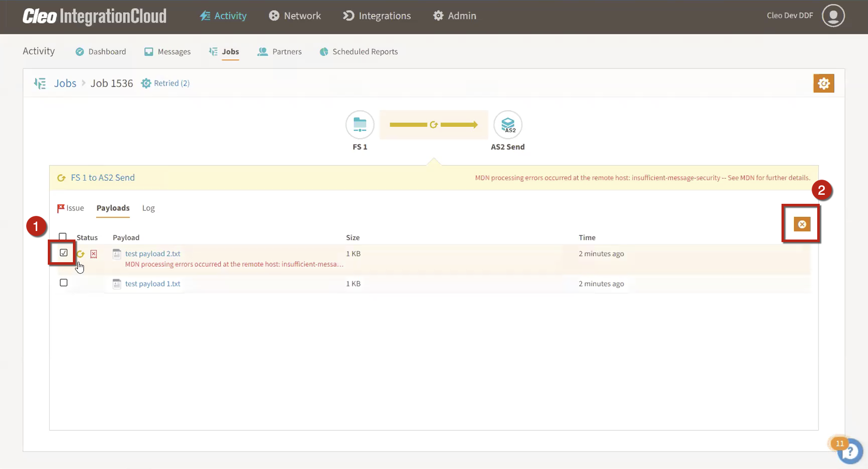Click the orange cancel payload button
Image resolution: width=868 pixels, height=469 pixels.
(802, 224)
